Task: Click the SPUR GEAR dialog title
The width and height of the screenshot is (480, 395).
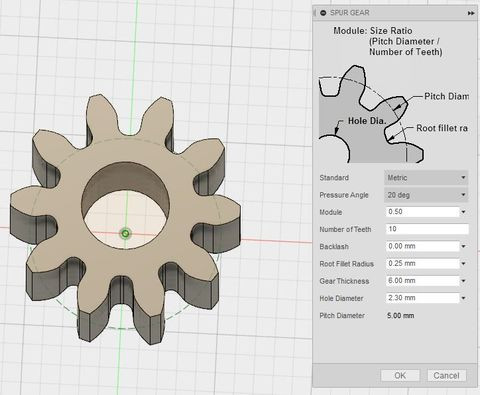Action: point(350,13)
